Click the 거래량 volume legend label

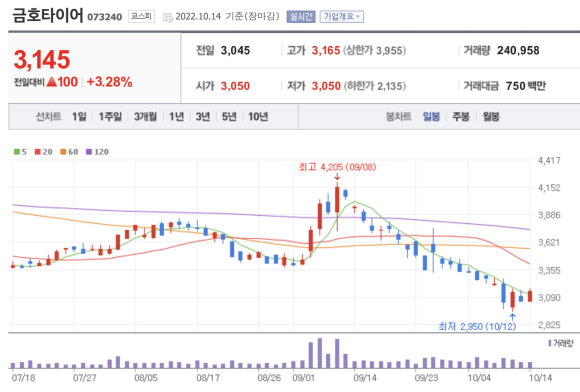[x=561, y=344]
